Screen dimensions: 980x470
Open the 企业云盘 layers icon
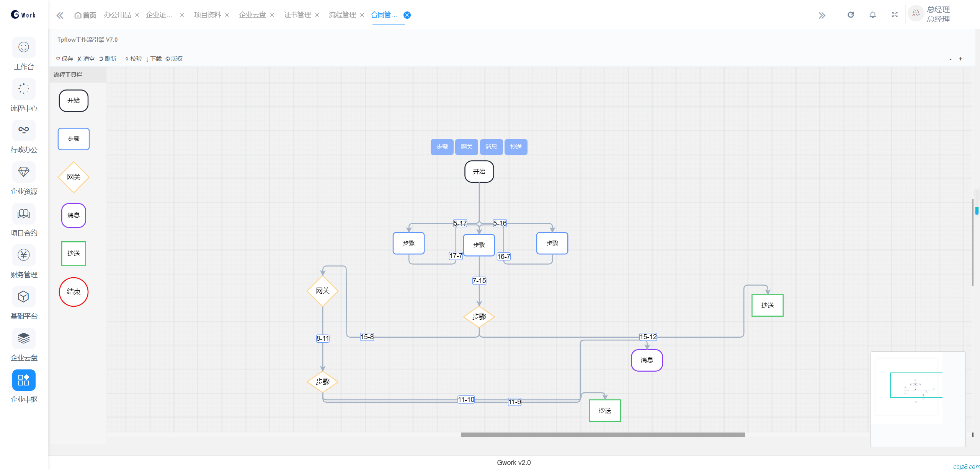24,338
